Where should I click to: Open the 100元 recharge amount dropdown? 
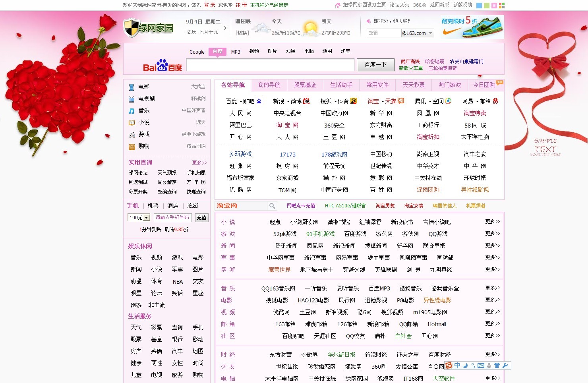(x=146, y=218)
